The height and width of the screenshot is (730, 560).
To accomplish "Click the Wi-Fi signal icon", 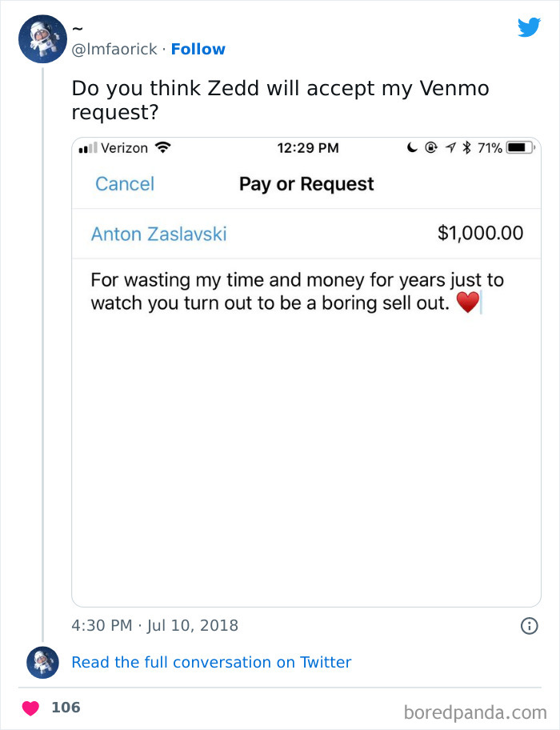I will coord(163,148).
